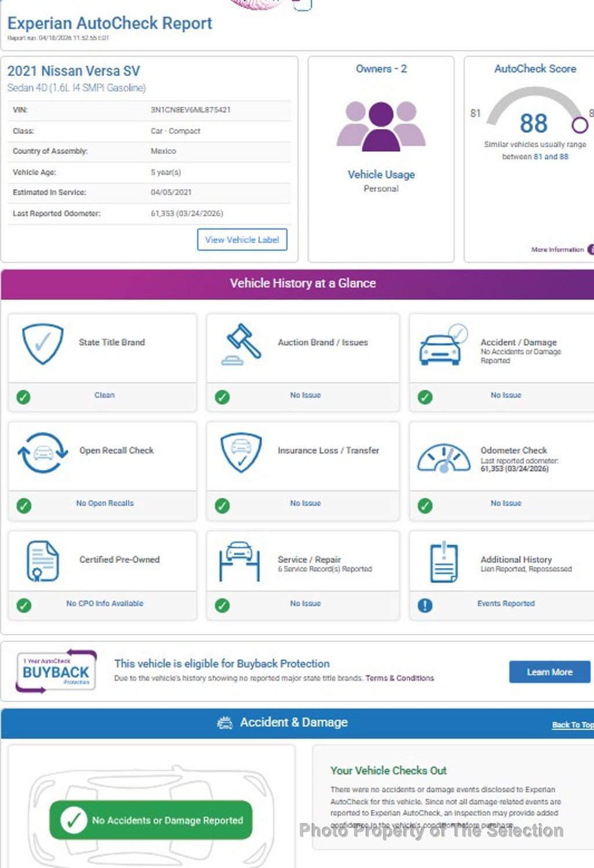
Task: Open the No Open Recalls link
Action: 105,503
